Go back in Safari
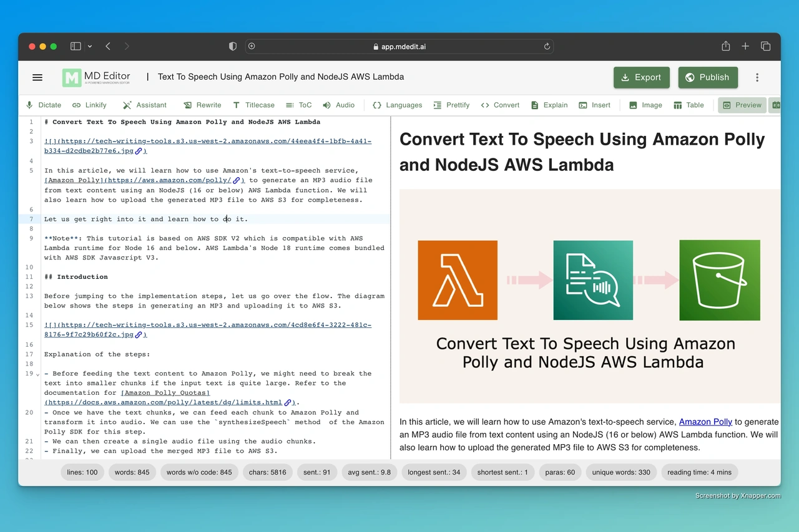 pos(108,46)
